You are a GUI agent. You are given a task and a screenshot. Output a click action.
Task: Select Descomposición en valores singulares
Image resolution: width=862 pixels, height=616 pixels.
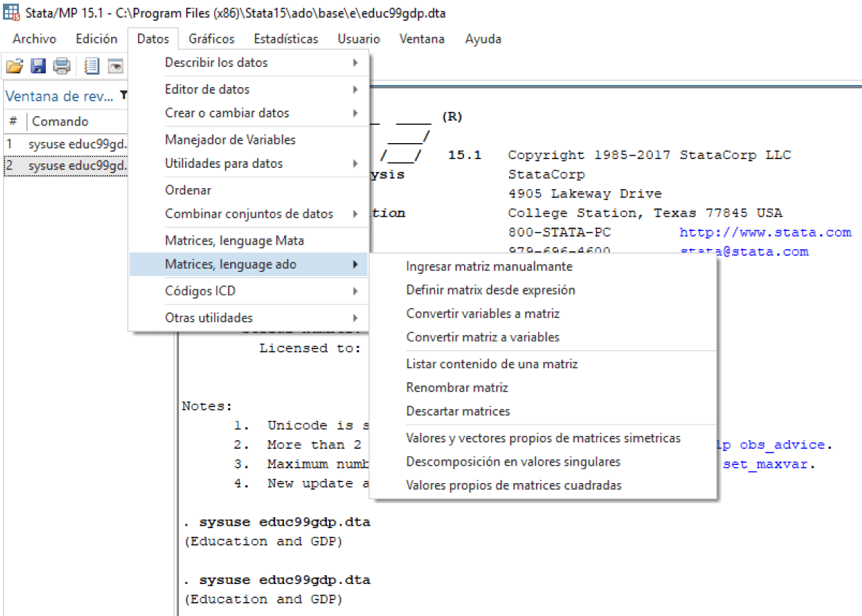tap(543, 462)
